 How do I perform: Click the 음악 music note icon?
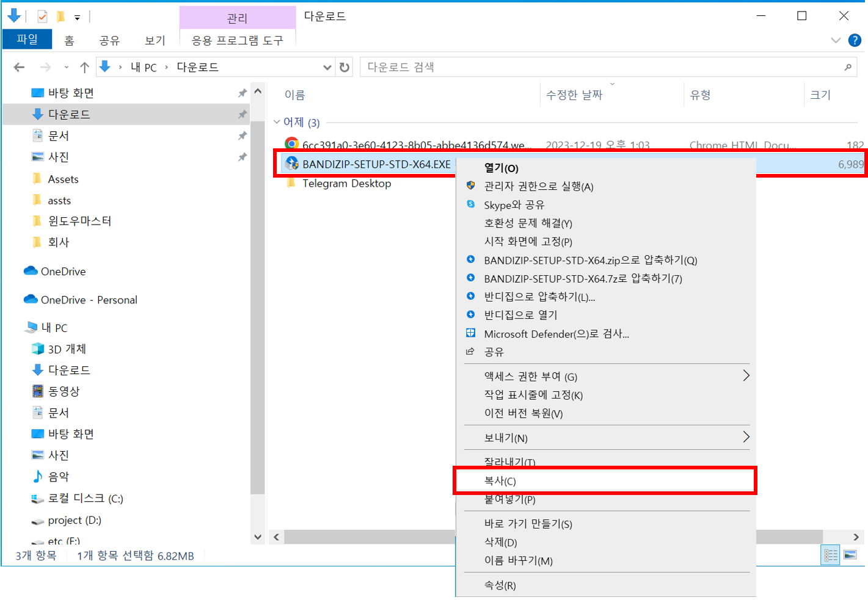pos(38,476)
